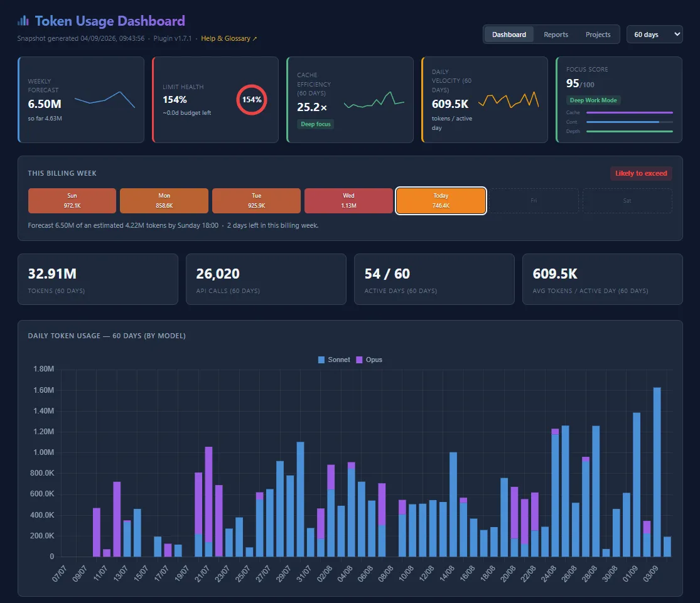Viewport: 700px width, 603px height.
Task: Click the Cache Efficiency sparkline chart
Action: pos(374,100)
